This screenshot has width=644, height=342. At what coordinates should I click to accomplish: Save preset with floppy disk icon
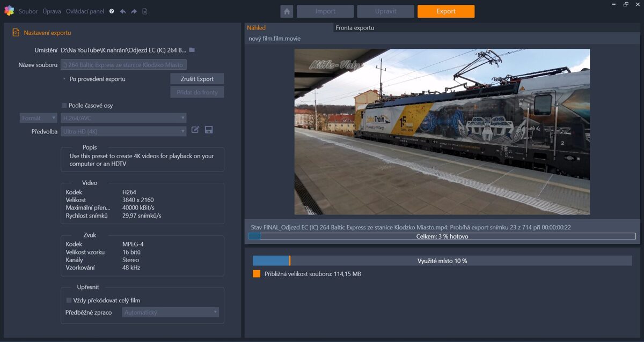click(209, 130)
